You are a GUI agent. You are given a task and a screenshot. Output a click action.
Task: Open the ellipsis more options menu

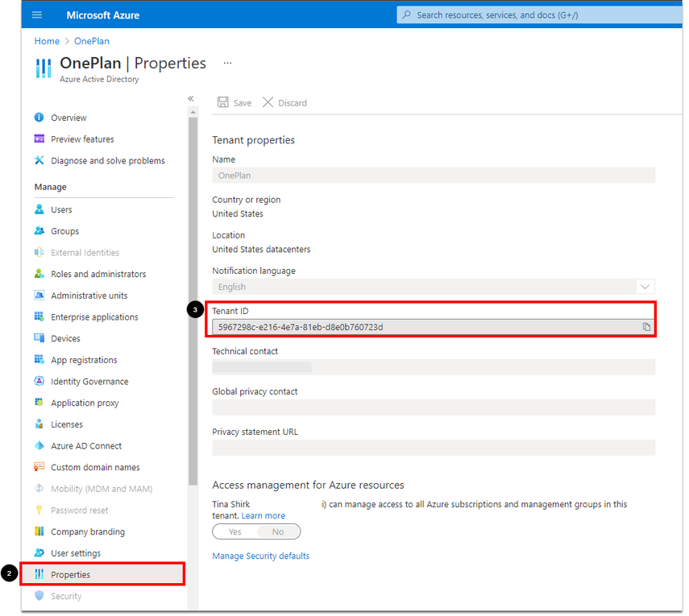[x=227, y=63]
